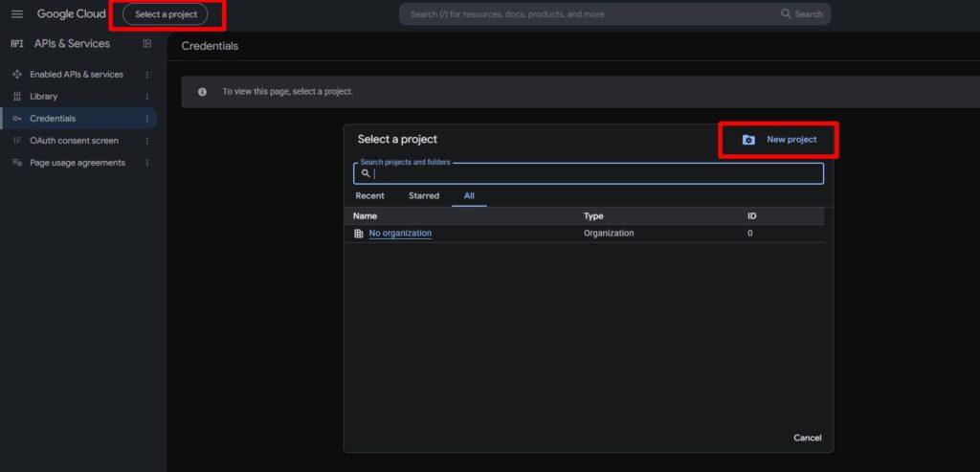Switch to the All tab
This screenshot has height=472, width=980.
click(469, 195)
